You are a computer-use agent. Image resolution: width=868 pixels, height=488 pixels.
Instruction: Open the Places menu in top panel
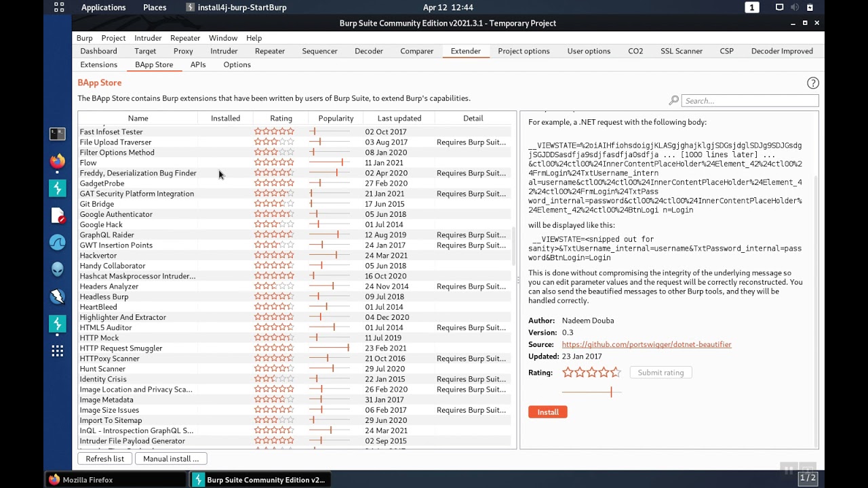click(155, 7)
